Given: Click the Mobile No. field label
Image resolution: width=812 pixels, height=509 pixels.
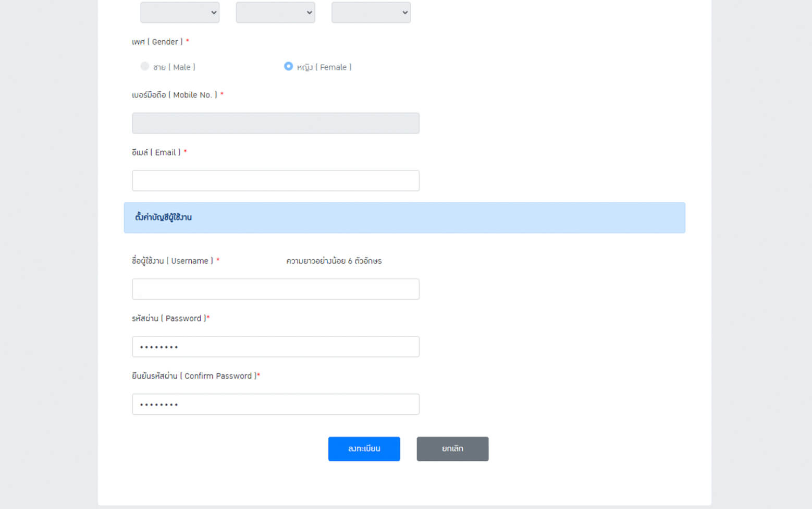Looking at the screenshot, I should (x=174, y=95).
